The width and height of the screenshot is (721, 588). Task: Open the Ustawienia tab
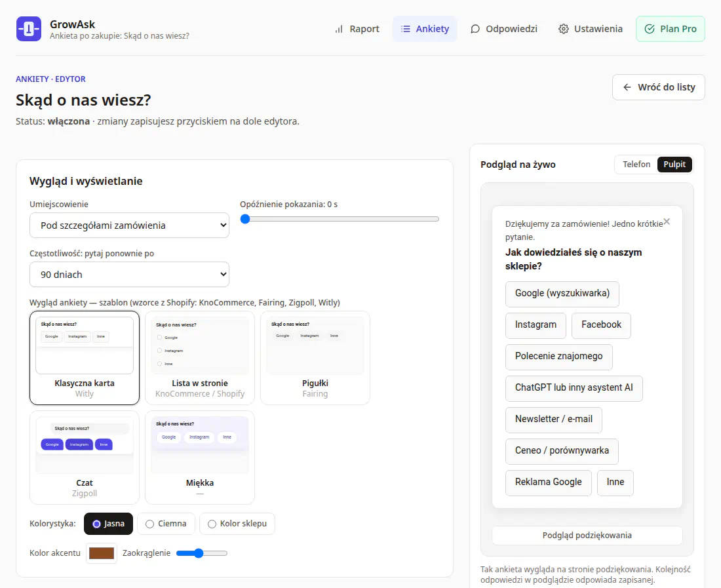click(591, 29)
